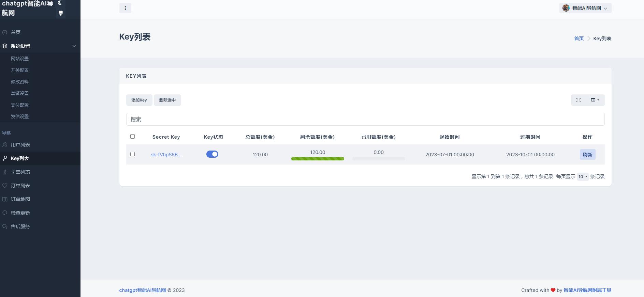Open 智能AI导航网附属工具 footer link

587,290
